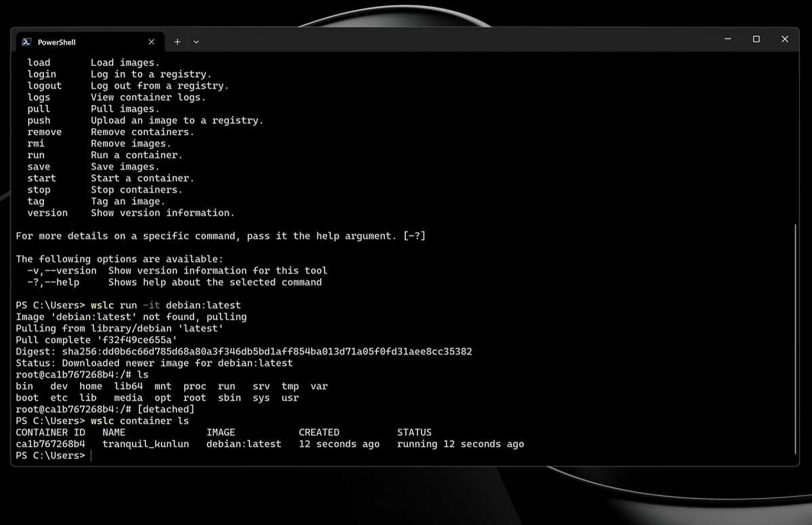Click "Pull complete 'f32f49ce655a'" line
The width and height of the screenshot is (812, 525).
pyautogui.click(x=97, y=340)
